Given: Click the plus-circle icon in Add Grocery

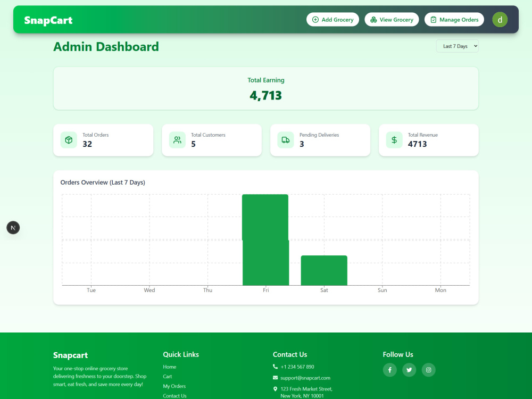Looking at the screenshot, I should tap(315, 20).
